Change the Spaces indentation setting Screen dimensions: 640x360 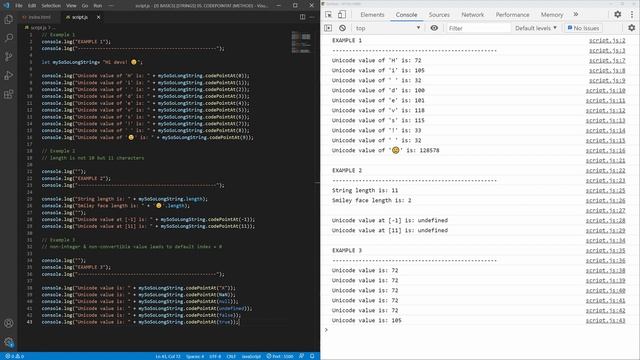(195, 356)
